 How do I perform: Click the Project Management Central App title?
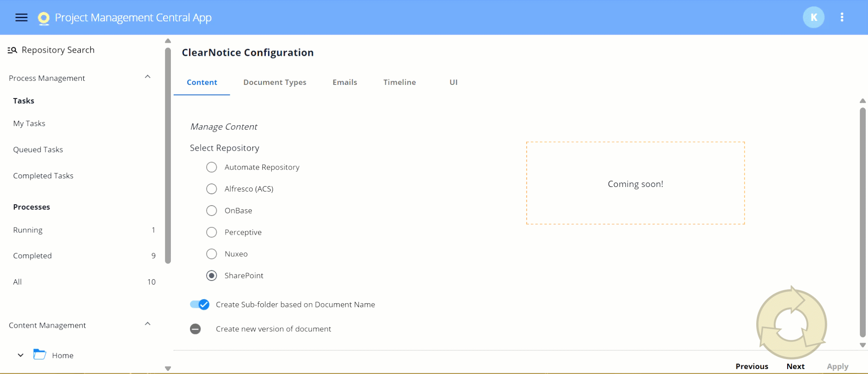point(133,18)
